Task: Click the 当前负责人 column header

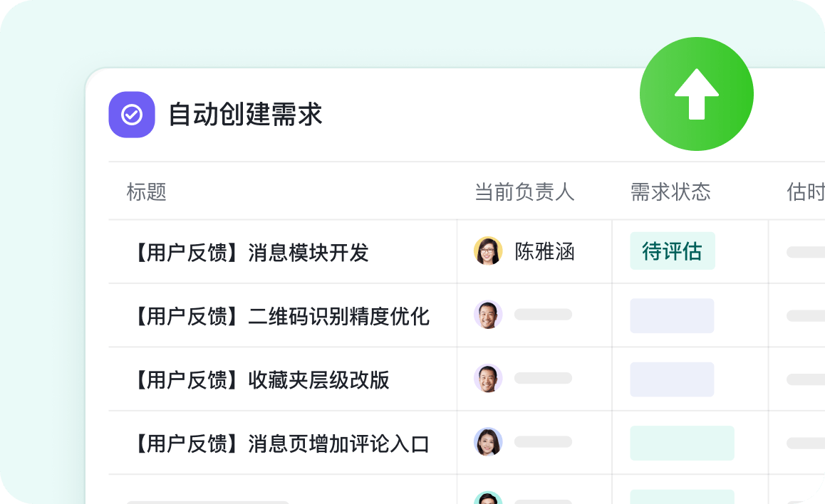Action: (524, 191)
